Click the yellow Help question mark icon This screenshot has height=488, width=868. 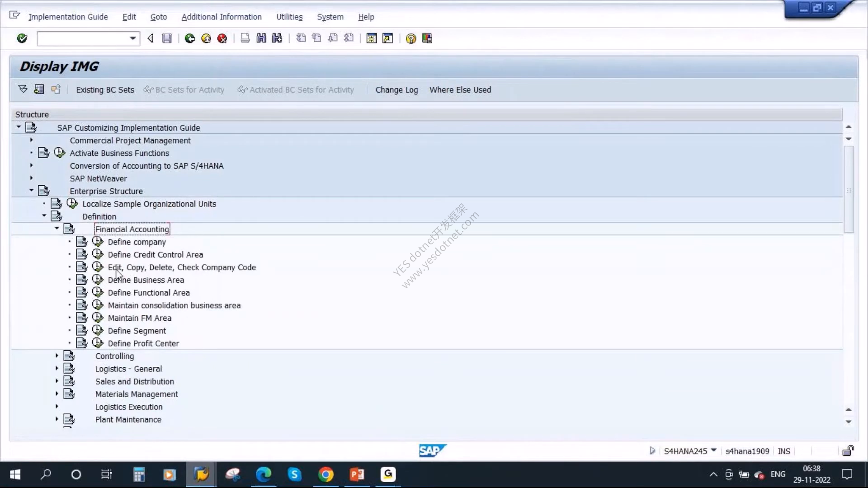(x=411, y=38)
